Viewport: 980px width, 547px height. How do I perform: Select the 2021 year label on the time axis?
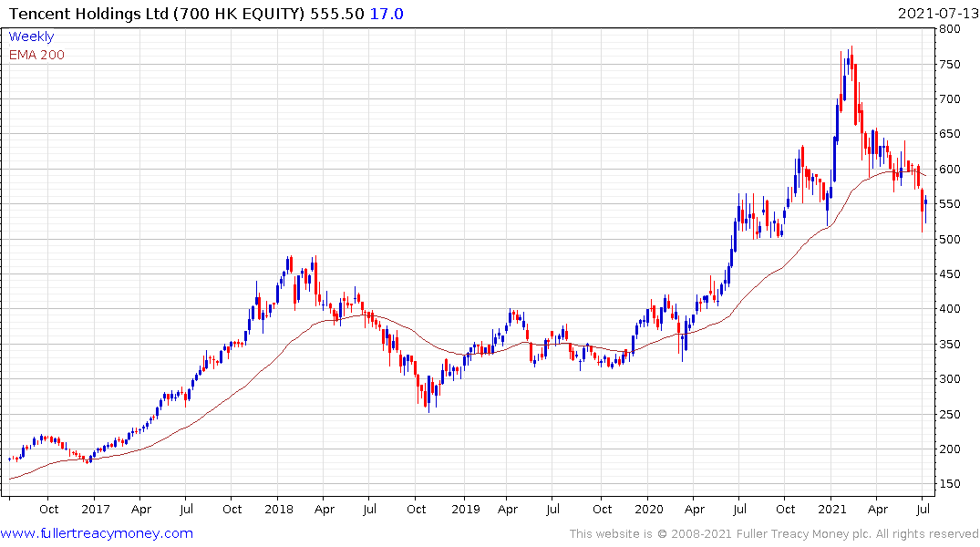[x=832, y=509]
